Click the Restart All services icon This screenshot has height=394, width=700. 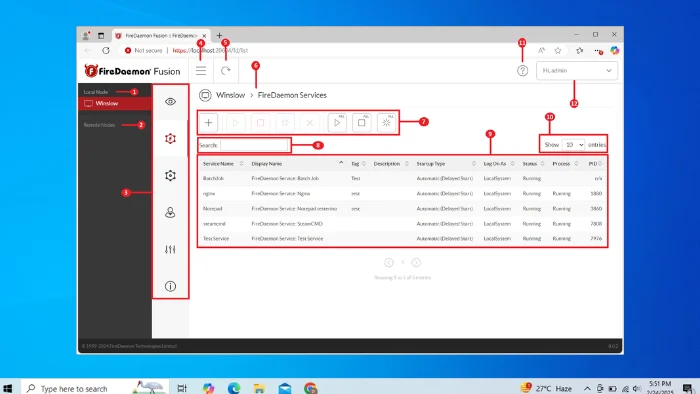tap(386, 123)
